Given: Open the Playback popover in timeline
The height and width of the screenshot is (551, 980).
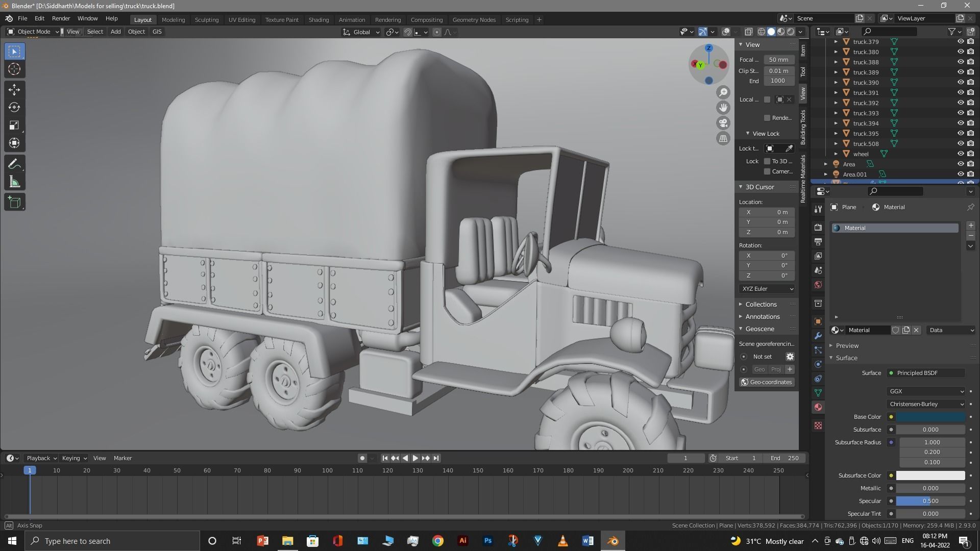Looking at the screenshot, I should (x=41, y=458).
